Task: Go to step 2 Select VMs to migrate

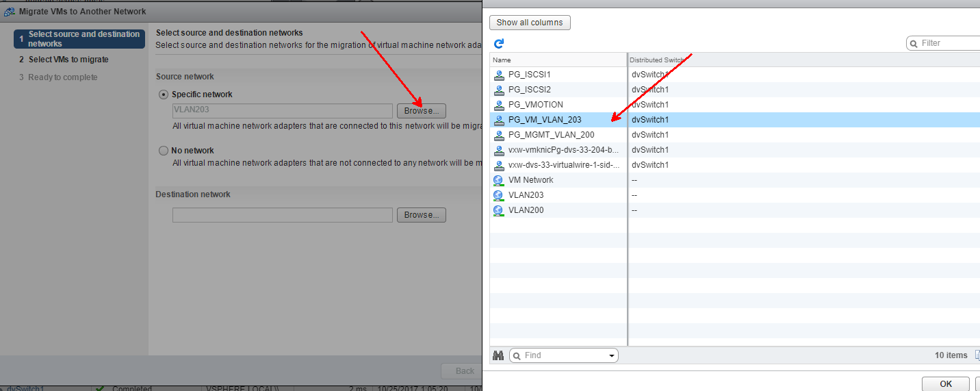Action: pyautogui.click(x=68, y=60)
